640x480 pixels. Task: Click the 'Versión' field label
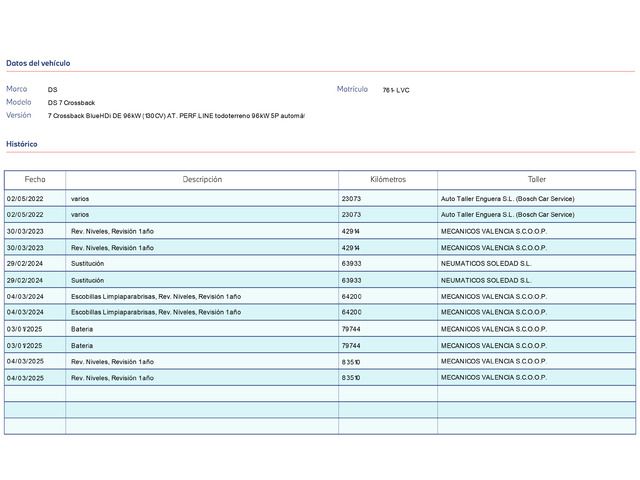coord(19,115)
